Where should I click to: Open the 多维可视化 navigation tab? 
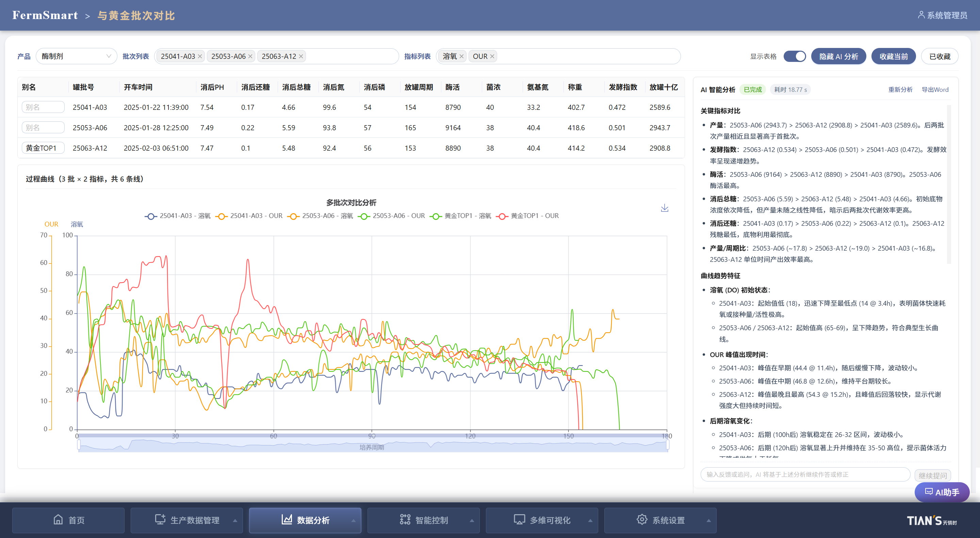(542, 520)
